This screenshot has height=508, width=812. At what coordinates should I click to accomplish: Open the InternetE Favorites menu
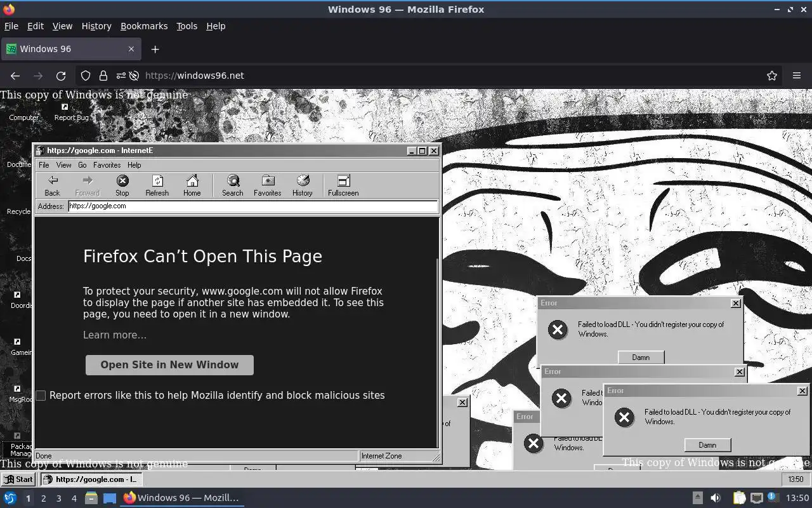[x=107, y=165]
